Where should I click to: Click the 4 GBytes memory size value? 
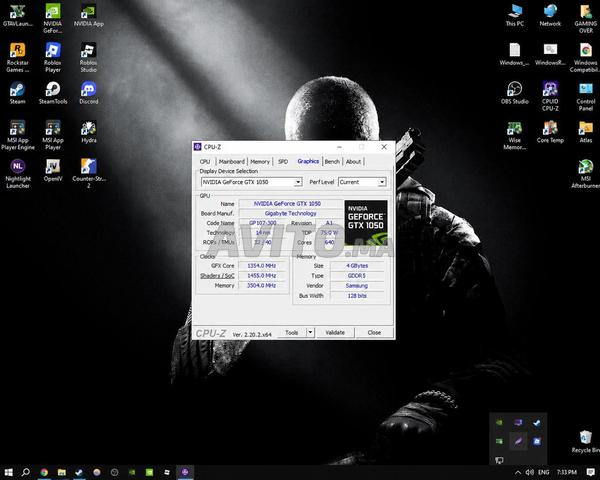(357, 266)
